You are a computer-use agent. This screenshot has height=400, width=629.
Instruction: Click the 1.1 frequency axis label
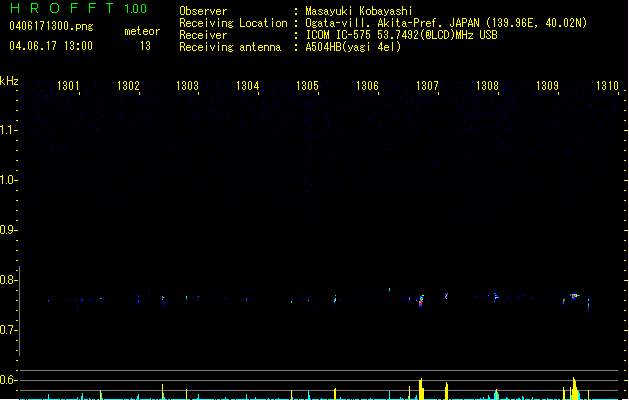pos(7,130)
